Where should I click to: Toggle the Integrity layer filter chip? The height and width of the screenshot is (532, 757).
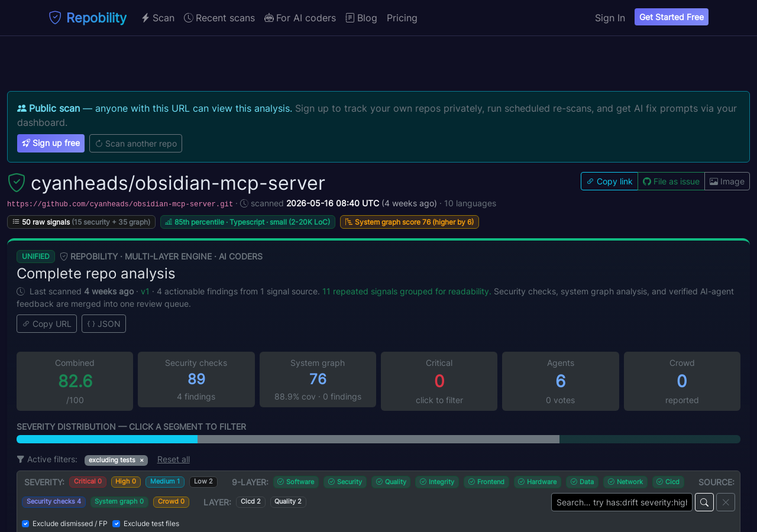click(437, 482)
